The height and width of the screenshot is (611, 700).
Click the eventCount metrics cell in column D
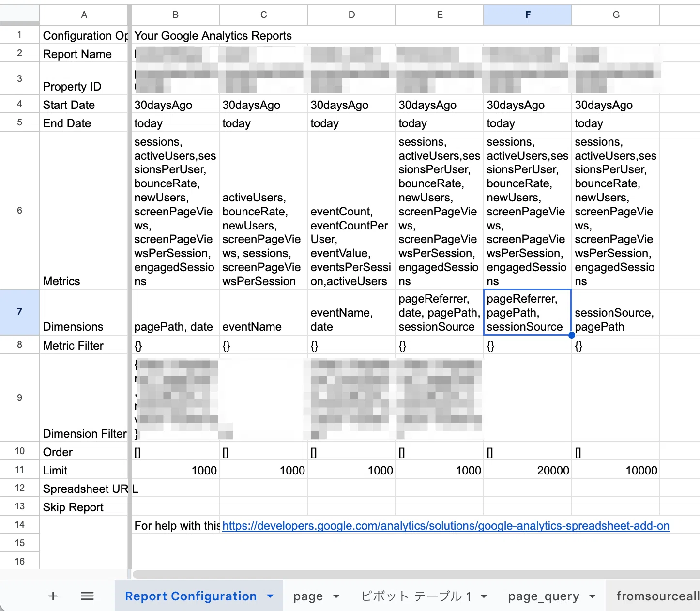coord(352,211)
